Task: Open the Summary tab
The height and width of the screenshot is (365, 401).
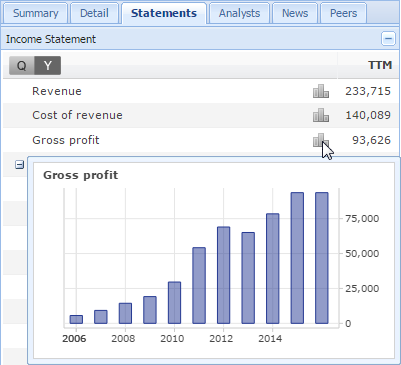Action: 35,13
